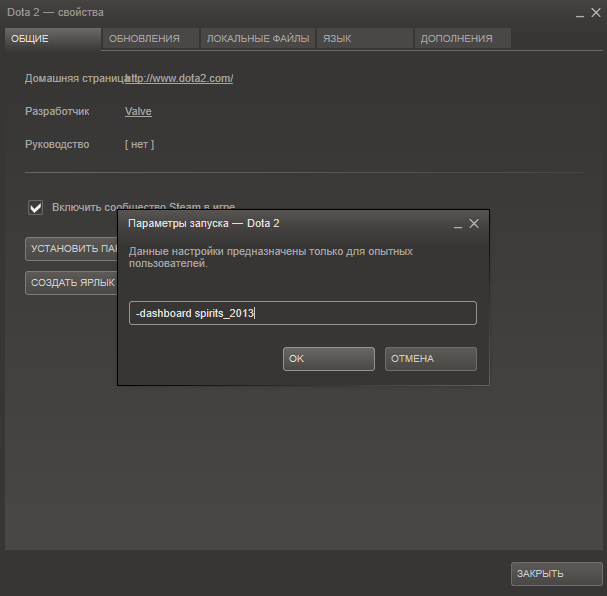Minimize the launch options dialog
Image resolution: width=607 pixels, height=596 pixels.
[x=456, y=224]
